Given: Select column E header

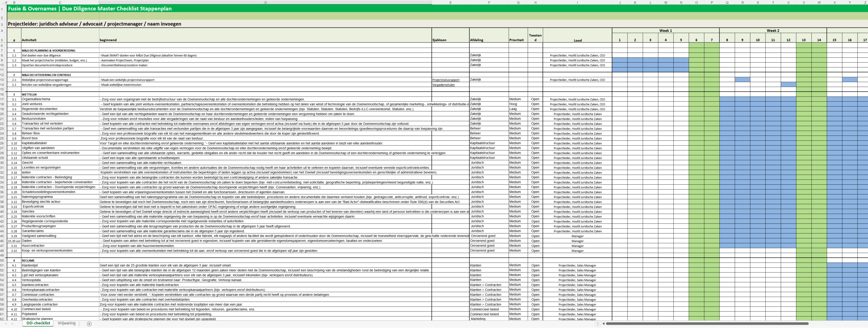Looking at the screenshot, I should [x=450, y=2].
